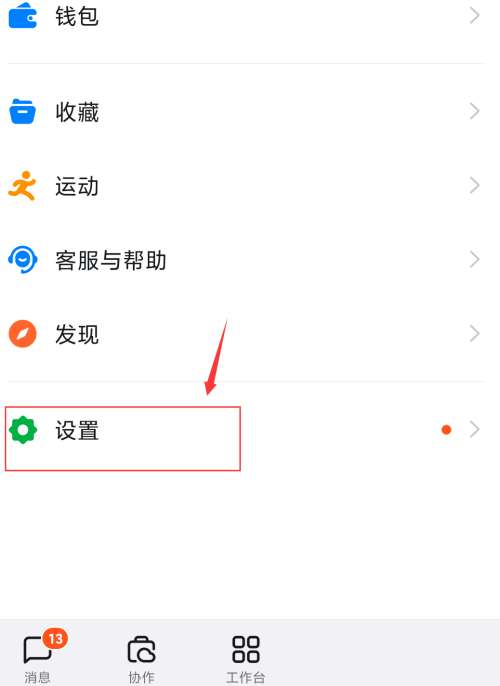Expand the 收藏 row chevron
This screenshot has width=500, height=686.
coord(475,111)
